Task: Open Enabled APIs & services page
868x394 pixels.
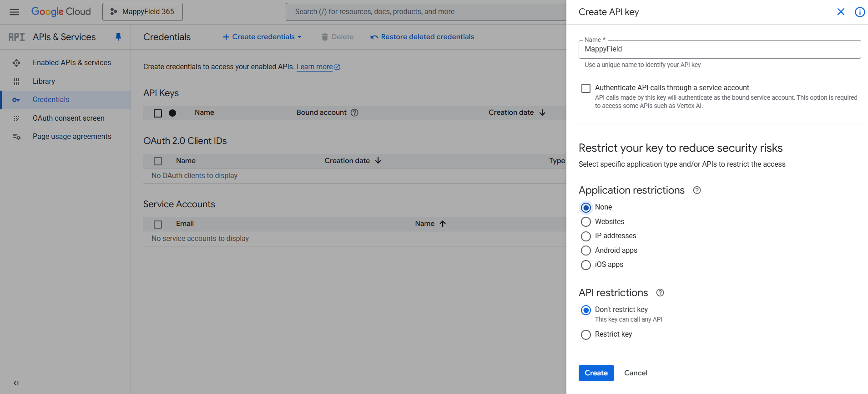Action: pyautogui.click(x=72, y=62)
